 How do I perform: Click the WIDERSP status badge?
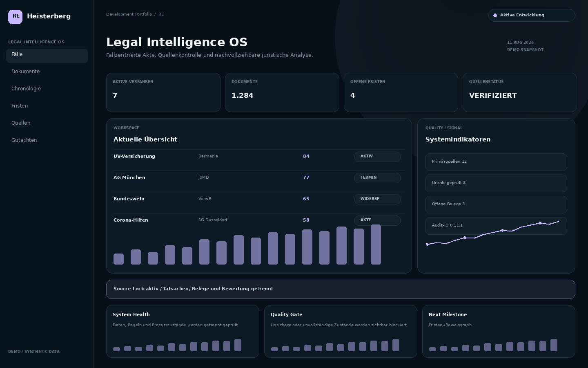[x=377, y=199]
